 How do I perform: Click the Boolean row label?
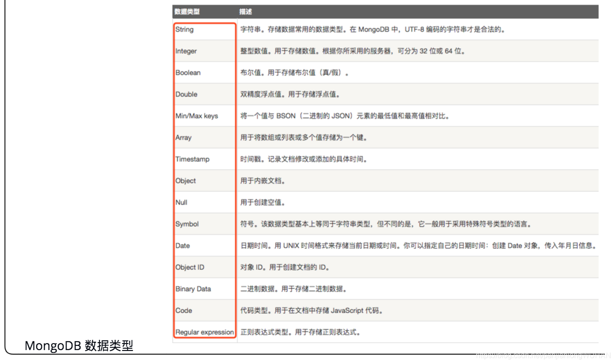188,72
